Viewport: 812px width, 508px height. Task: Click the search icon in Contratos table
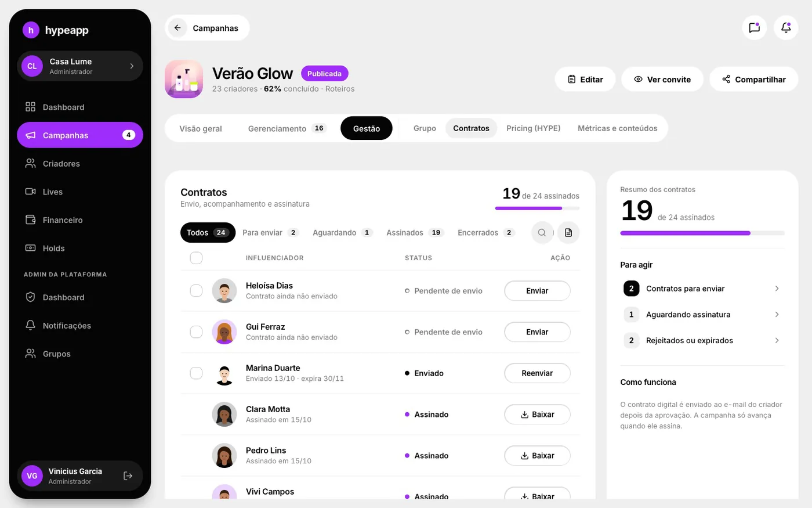(542, 233)
